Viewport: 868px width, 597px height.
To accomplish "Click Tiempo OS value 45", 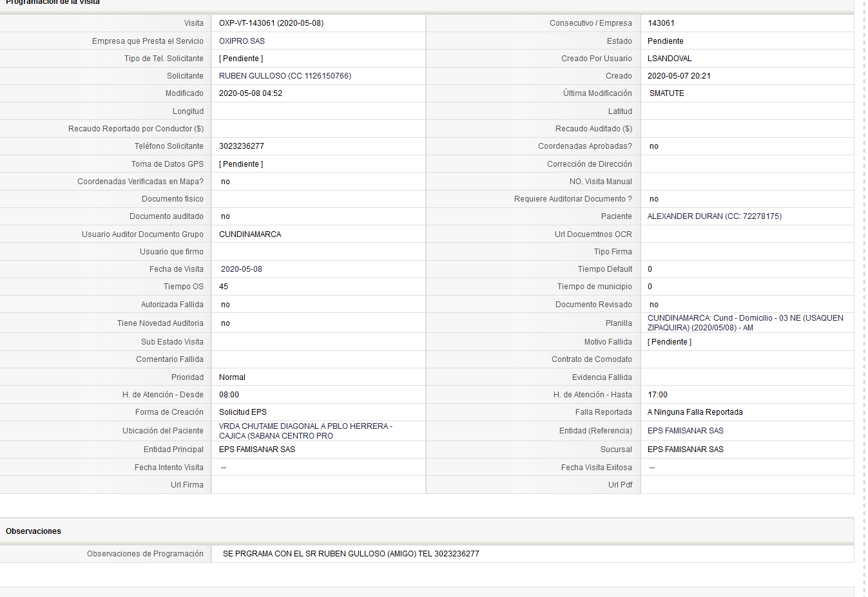I will (x=224, y=287).
